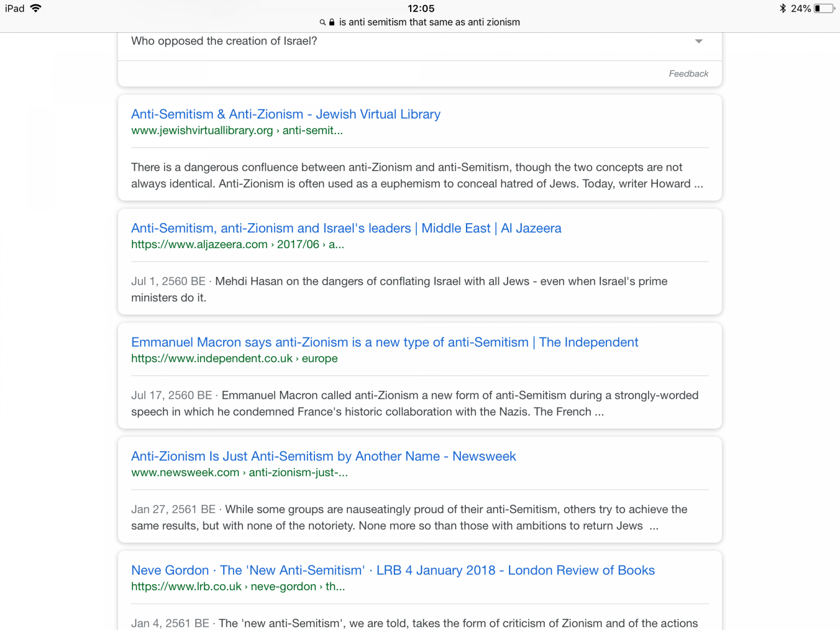This screenshot has width=840, height=630.
Task: Tap the Bluetooth status icon
Action: [783, 8]
